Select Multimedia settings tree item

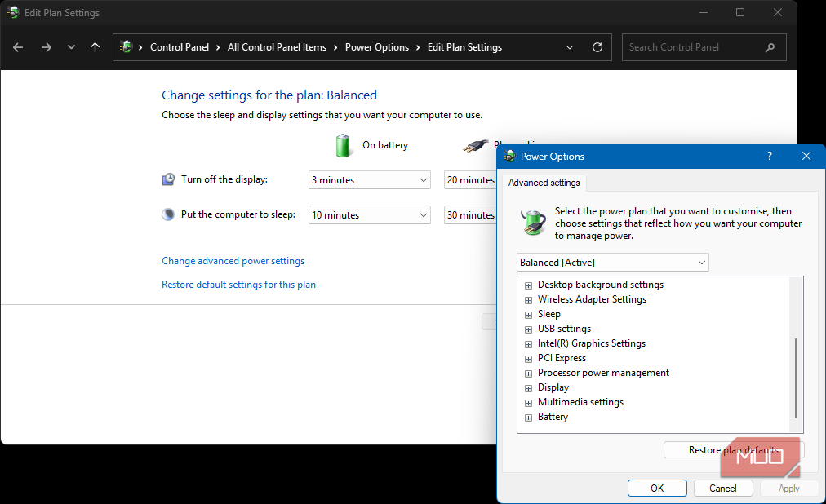(580, 402)
